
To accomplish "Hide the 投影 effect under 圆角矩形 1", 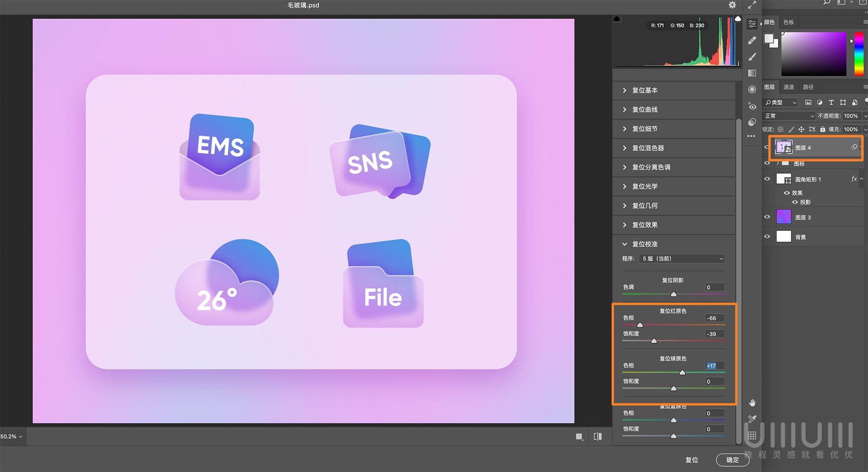I will point(795,201).
